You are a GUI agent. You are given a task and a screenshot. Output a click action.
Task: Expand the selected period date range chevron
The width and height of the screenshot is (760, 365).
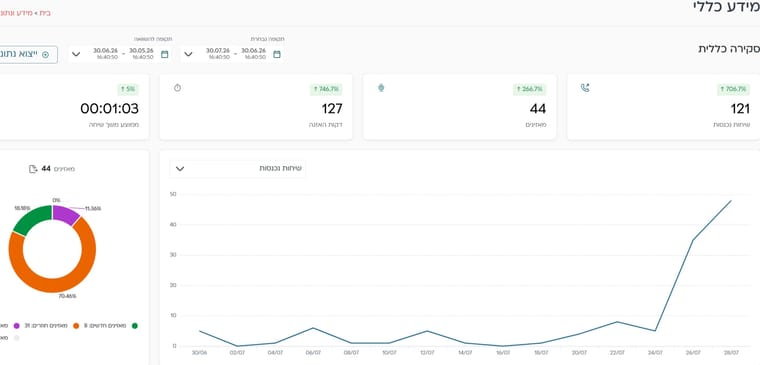(x=189, y=54)
